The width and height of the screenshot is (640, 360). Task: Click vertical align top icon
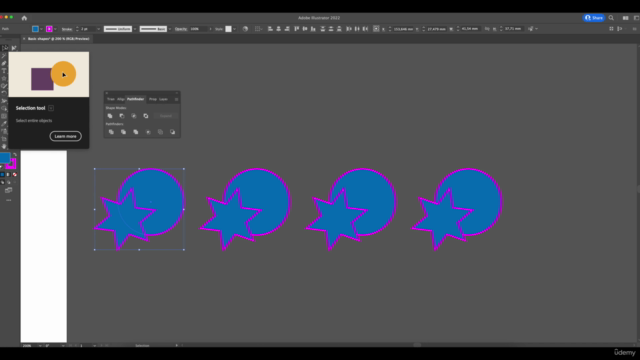tap(296, 29)
